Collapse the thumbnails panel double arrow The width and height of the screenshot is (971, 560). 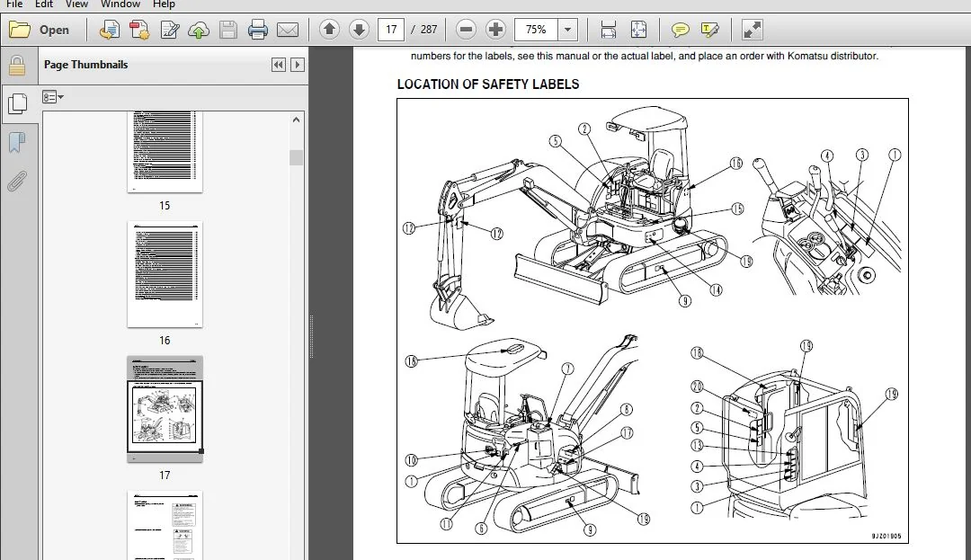tap(279, 65)
